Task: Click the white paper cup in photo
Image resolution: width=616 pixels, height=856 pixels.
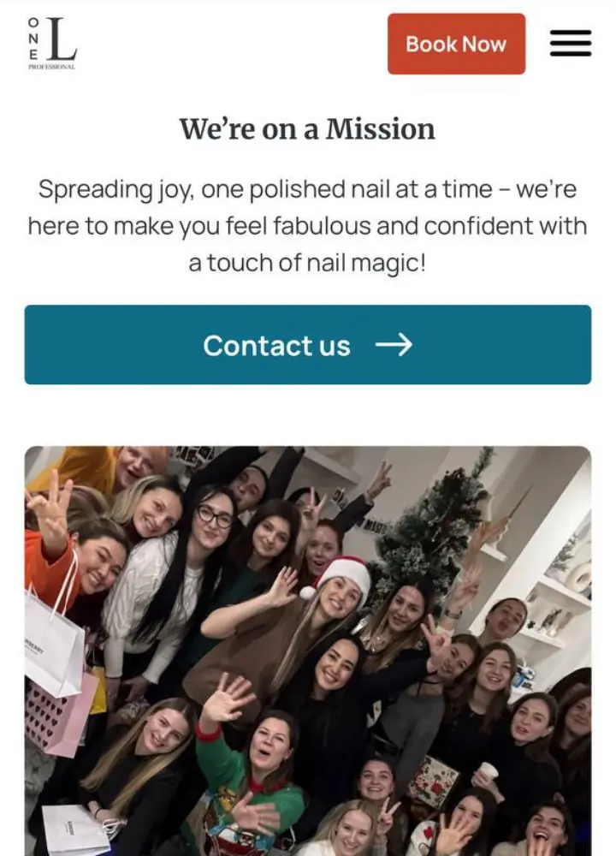Action: coord(488,771)
